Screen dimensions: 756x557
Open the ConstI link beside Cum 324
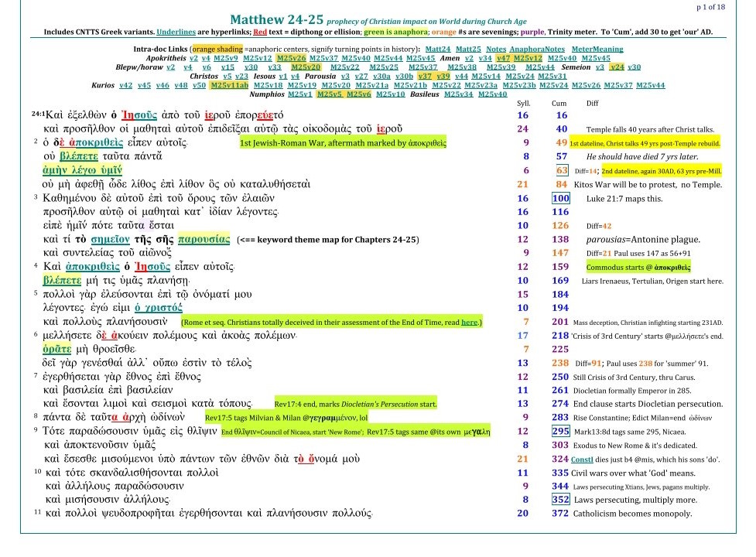[x=582, y=460]
